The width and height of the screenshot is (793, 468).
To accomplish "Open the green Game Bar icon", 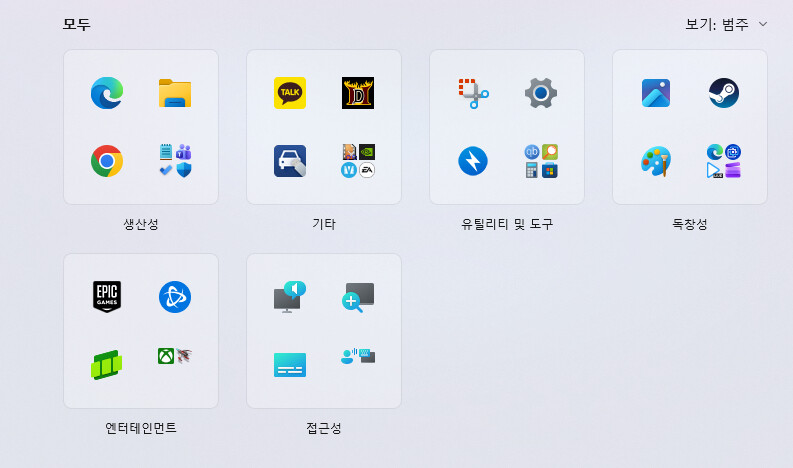I will [107, 364].
